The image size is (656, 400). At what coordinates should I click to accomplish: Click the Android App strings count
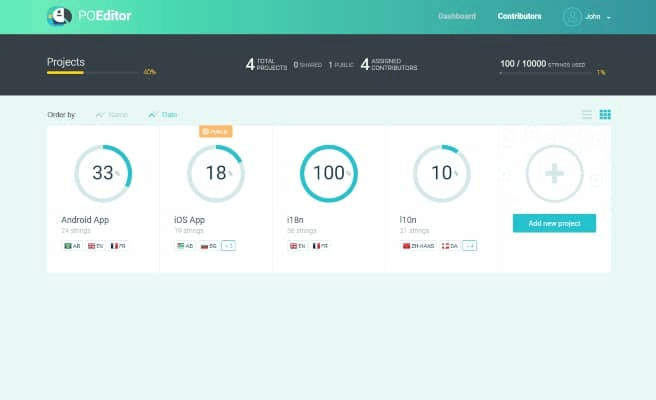(76, 231)
